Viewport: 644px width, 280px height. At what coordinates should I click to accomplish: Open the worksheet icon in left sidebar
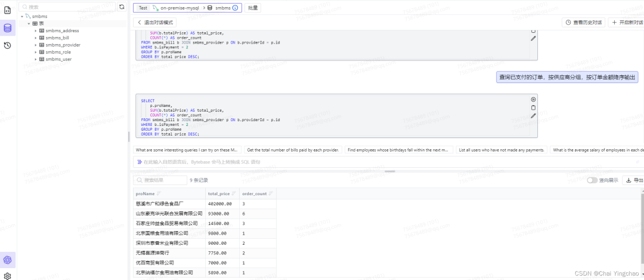point(7,10)
